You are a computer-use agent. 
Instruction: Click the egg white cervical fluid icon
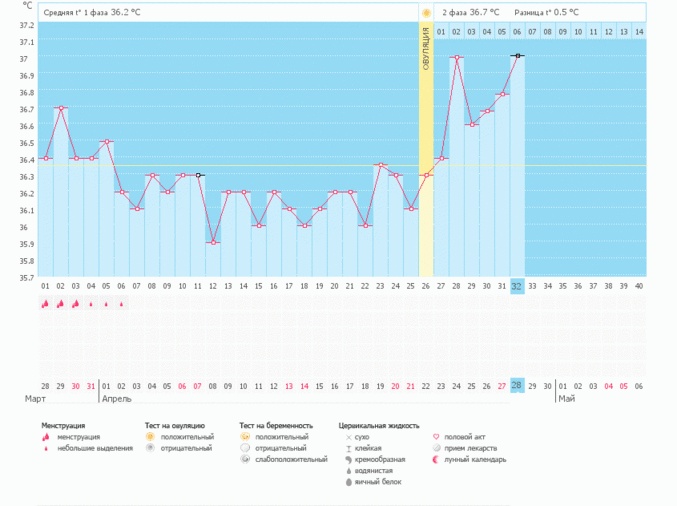coord(348,483)
